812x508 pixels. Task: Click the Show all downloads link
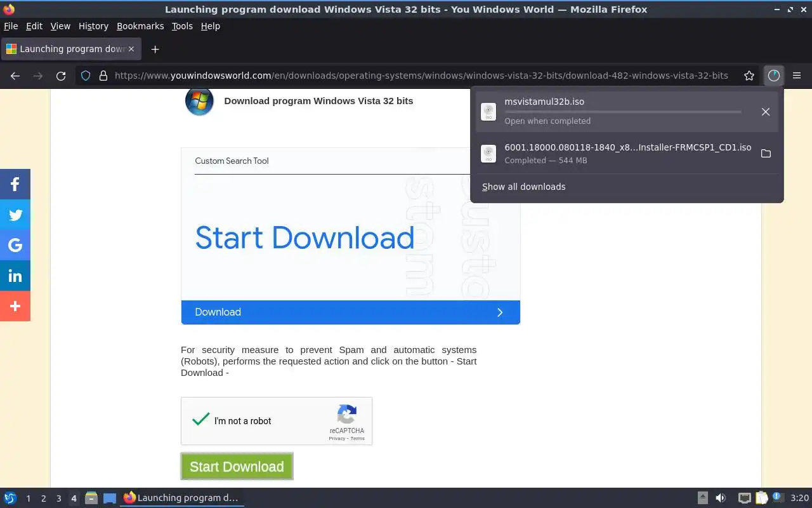click(x=524, y=187)
